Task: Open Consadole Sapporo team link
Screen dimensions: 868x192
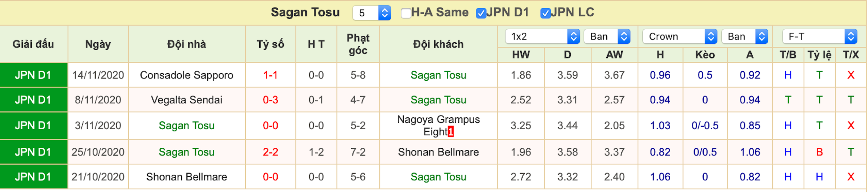Action: (x=186, y=75)
